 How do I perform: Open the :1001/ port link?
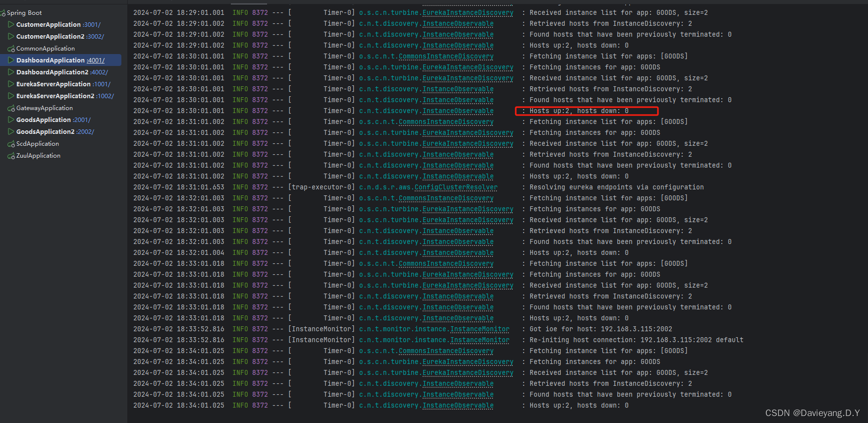click(102, 84)
